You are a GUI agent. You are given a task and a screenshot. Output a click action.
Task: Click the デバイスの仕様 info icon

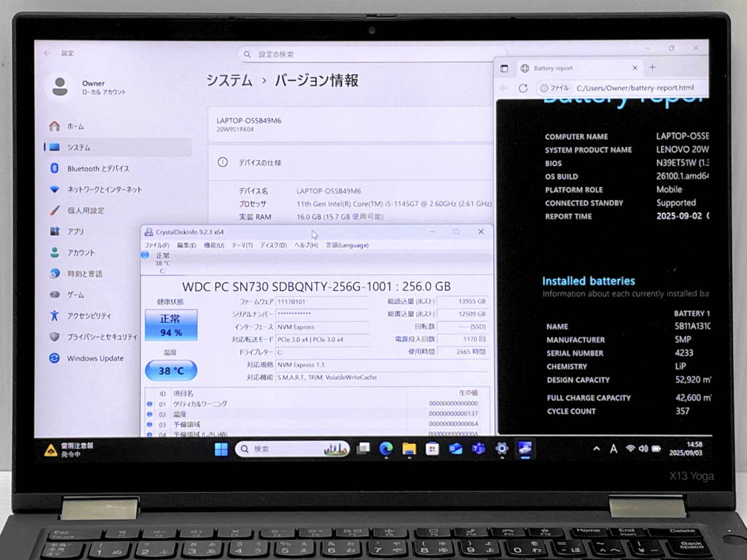point(223,162)
